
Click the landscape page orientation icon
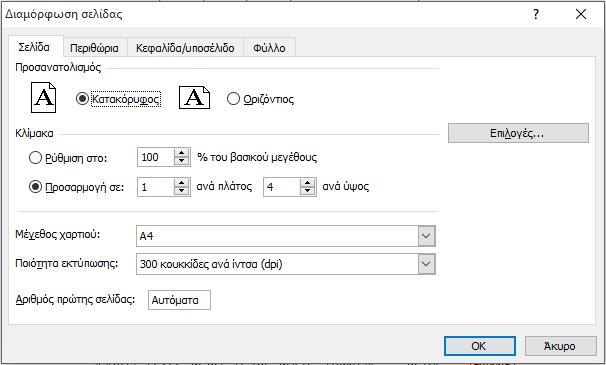tap(194, 97)
